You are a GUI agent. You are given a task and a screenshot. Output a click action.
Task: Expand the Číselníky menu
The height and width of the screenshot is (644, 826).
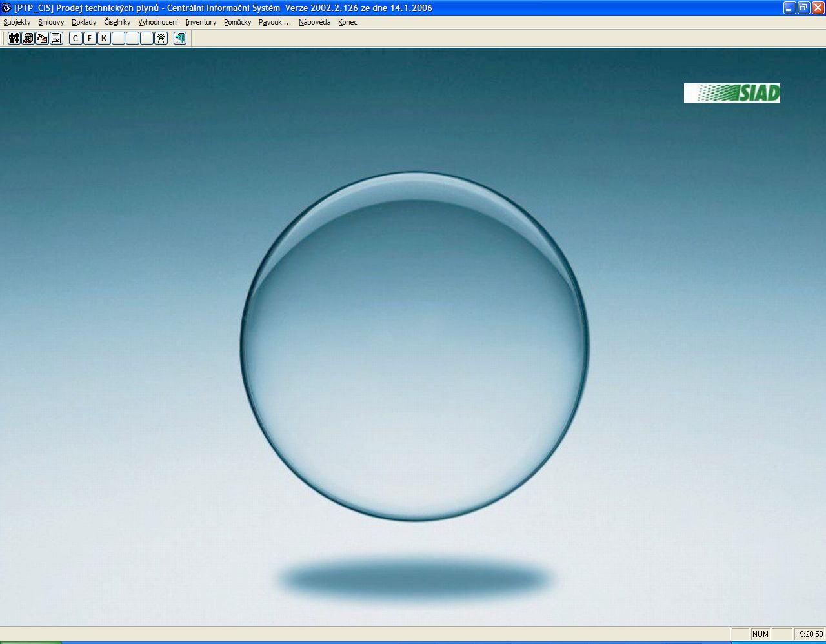point(117,22)
